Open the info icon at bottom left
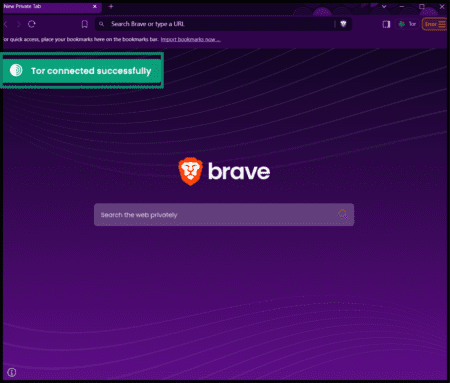 12,372
